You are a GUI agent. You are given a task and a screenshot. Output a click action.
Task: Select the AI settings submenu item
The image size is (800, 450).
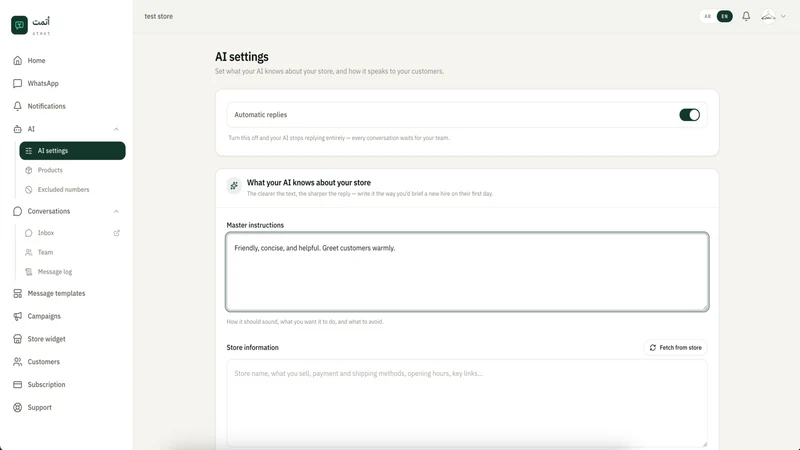[x=72, y=151]
